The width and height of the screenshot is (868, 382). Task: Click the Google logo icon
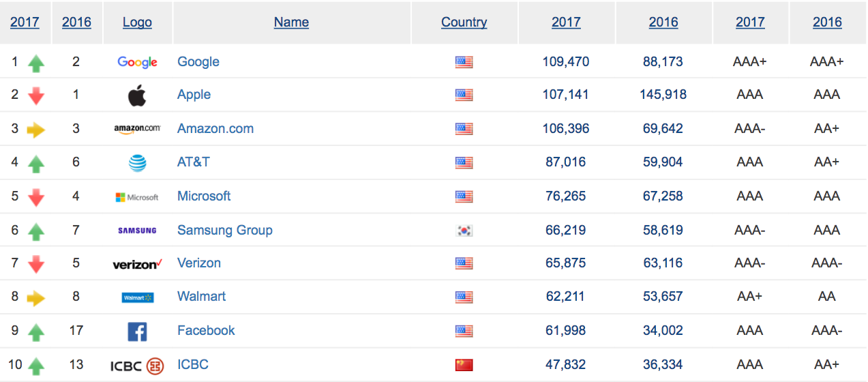137,62
